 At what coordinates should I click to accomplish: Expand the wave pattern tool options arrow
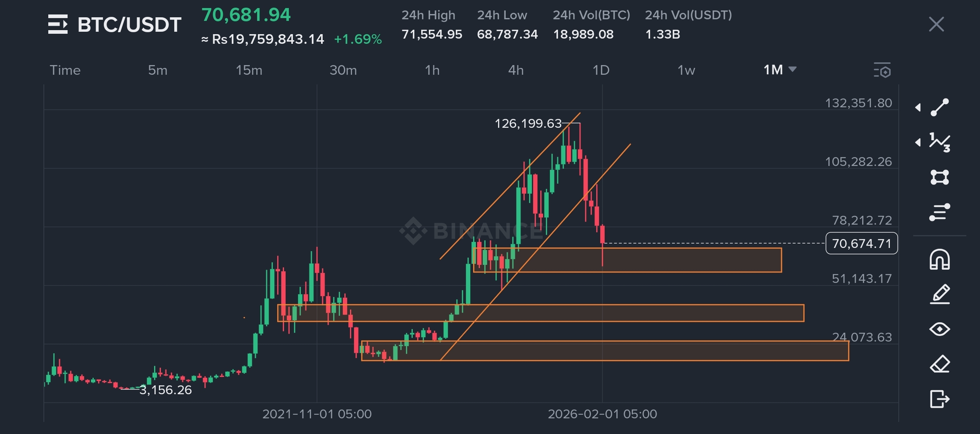918,142
